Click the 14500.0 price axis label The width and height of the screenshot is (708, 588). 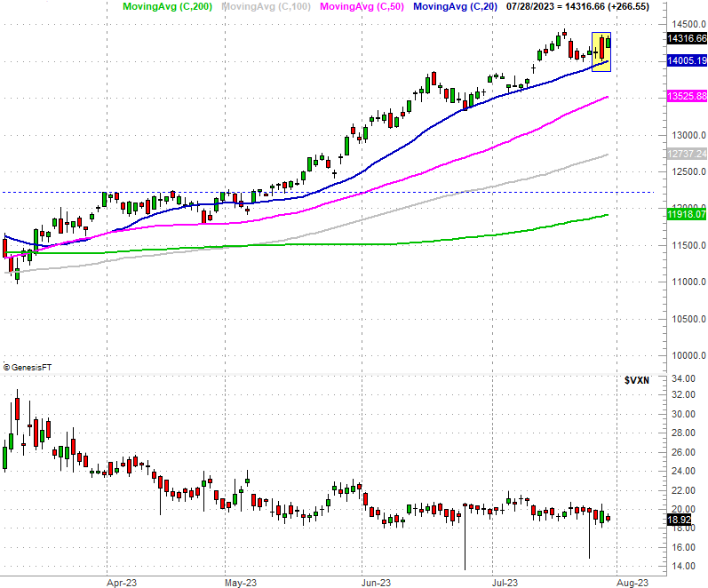(x=687, y=25)
